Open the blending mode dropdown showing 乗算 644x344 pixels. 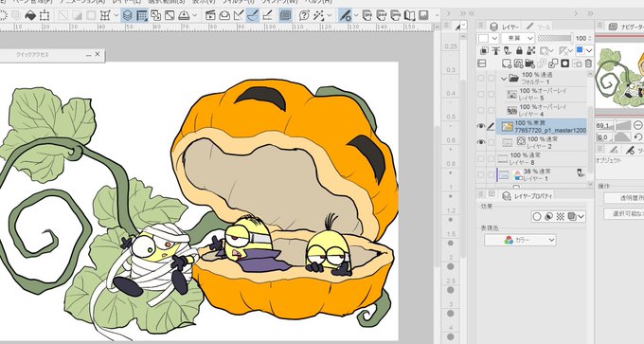(518, 38)
